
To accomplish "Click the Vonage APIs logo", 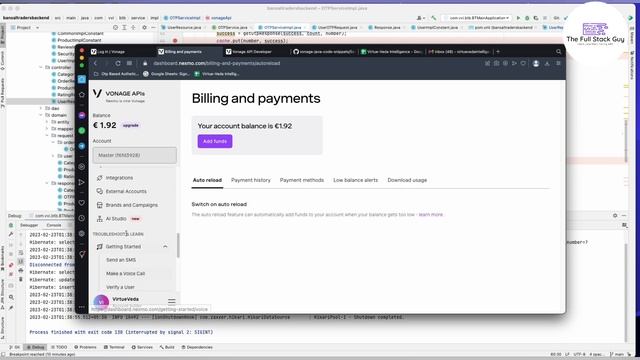I will (119, 96).
